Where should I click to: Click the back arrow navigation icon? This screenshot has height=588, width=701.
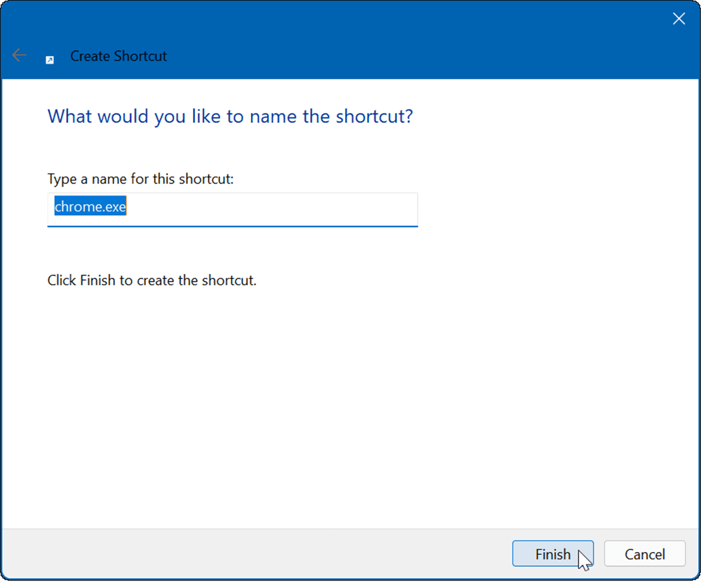click(19, 55)
